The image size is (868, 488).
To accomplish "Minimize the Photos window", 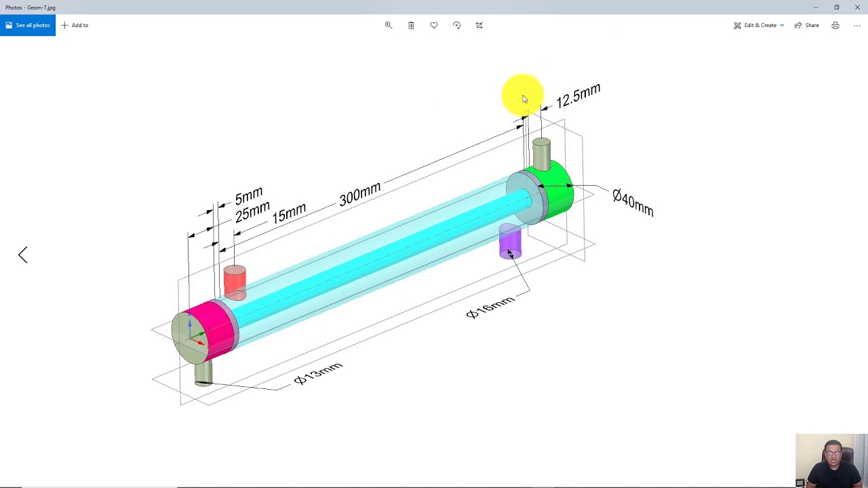I will (816, 7).
